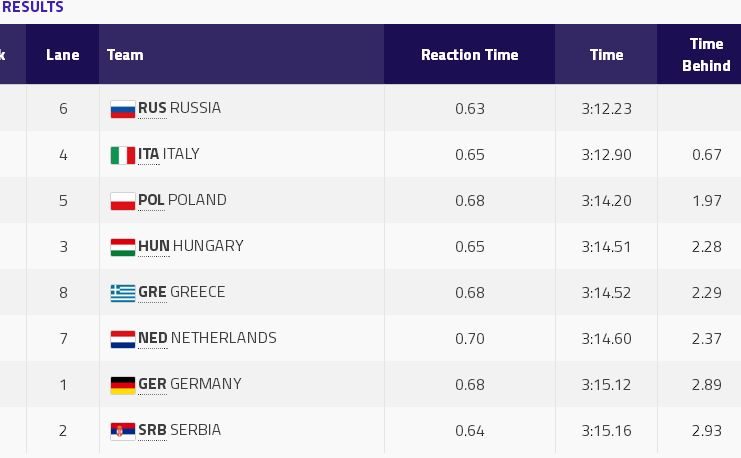Click the Germany flag icon
The image size is (741, 458).
tap(122, 385)
